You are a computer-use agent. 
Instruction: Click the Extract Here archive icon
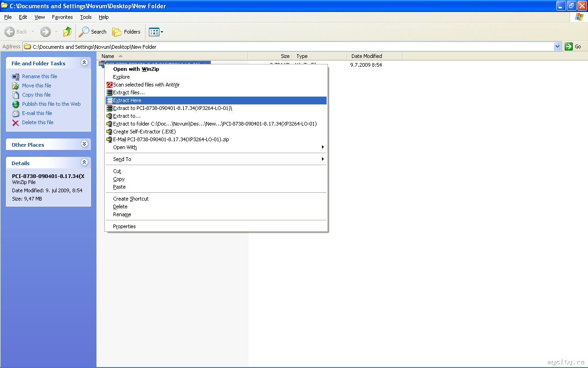109,100
